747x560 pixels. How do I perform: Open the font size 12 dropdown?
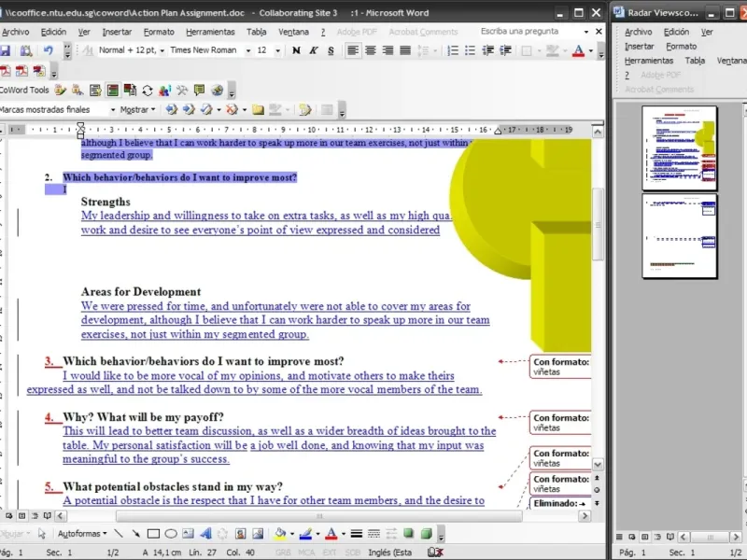[x=276, y=50]
